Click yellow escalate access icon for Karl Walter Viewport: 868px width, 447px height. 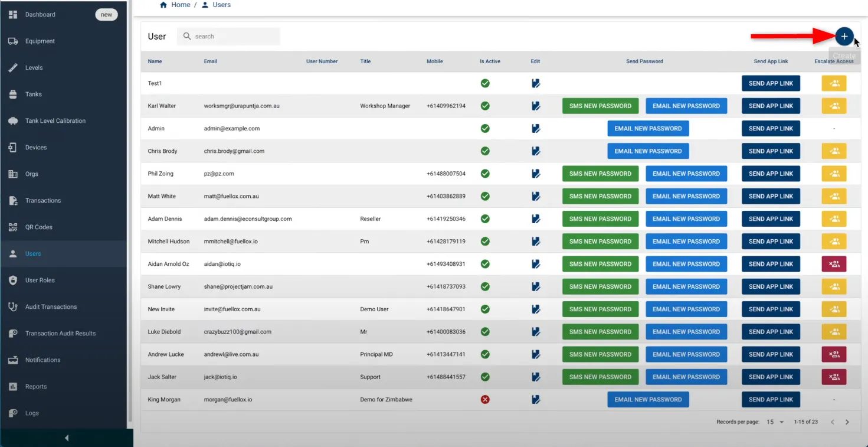(x=834, y=106)
